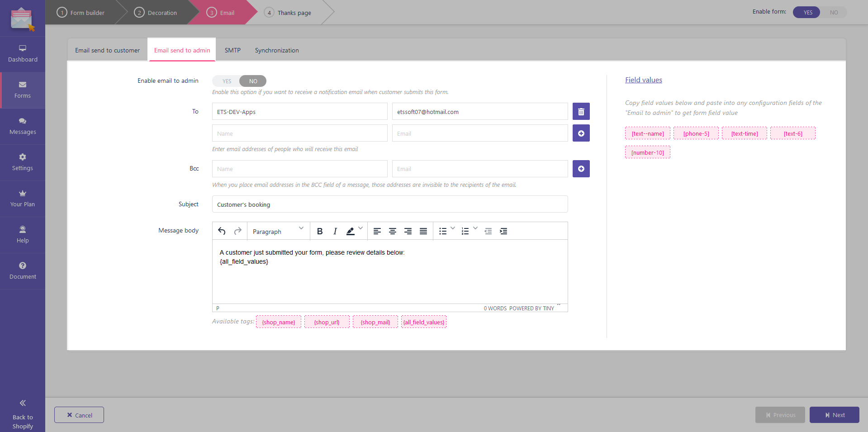The width and height of the screenshot is (868, 432).
Task: Click the Next button
Action: [x=835, y=415]
